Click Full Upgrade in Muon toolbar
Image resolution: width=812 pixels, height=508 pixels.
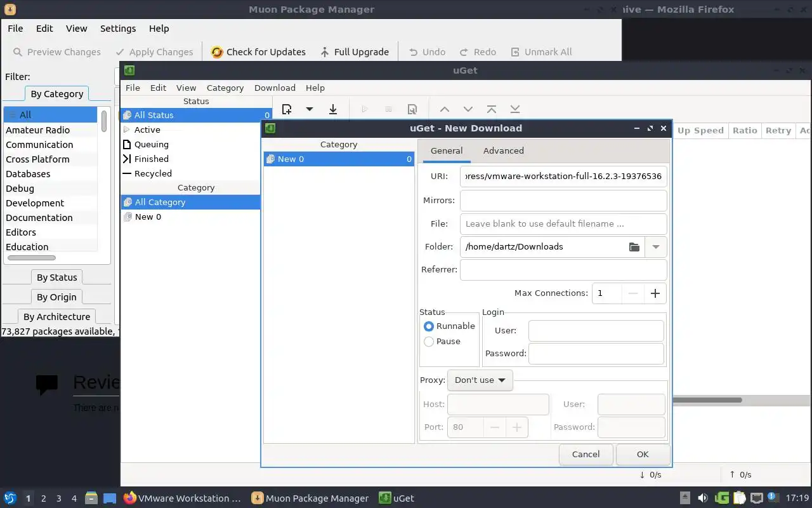(x=355, y=52)
